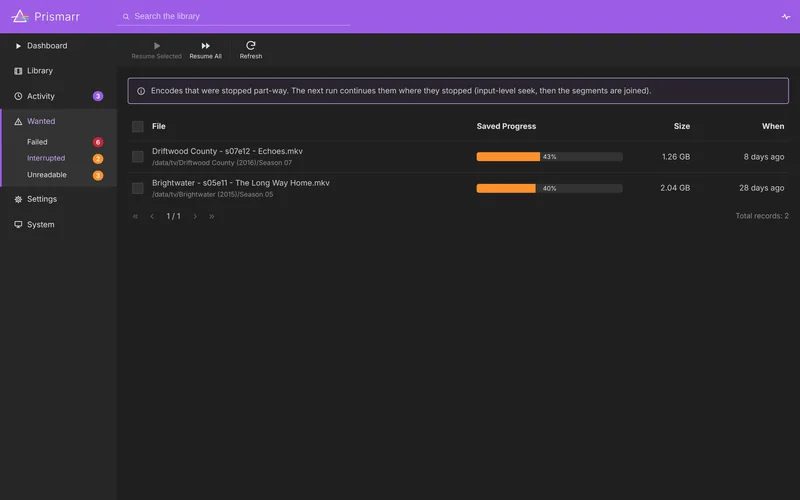This screenshot has width=800, height=500.
Task: Click the 40% progress bar
Action: pyautogui.click(x=549, y=188)
